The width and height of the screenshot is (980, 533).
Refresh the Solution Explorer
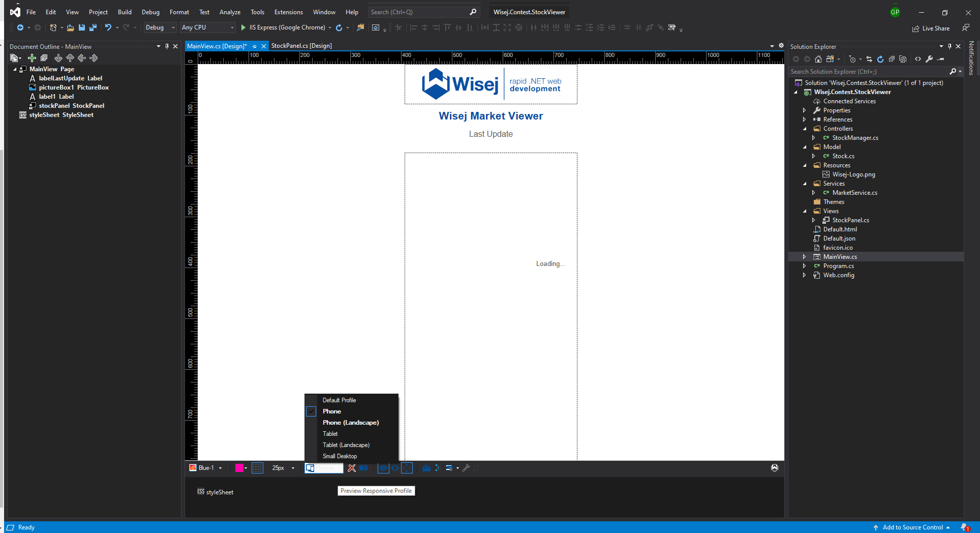(880, 59)
